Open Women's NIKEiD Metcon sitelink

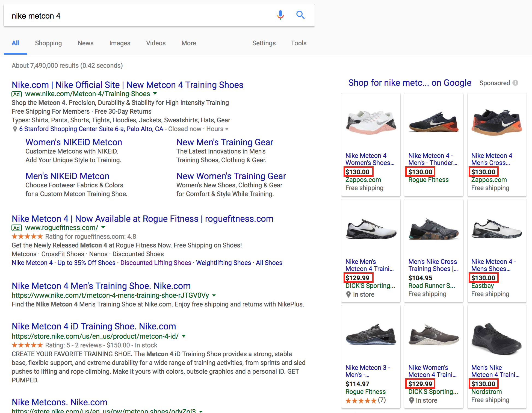(74, 142)
